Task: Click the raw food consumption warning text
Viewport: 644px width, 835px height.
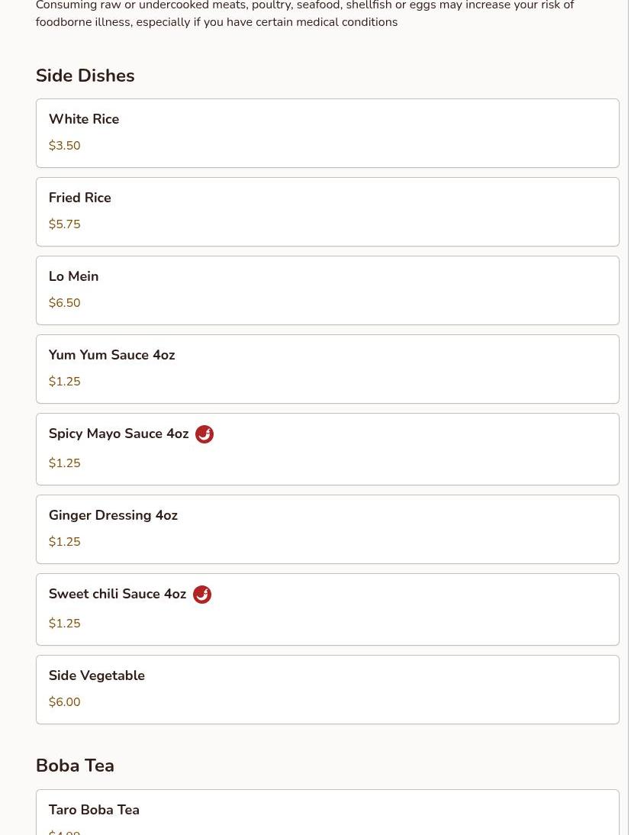Action: 305,14
